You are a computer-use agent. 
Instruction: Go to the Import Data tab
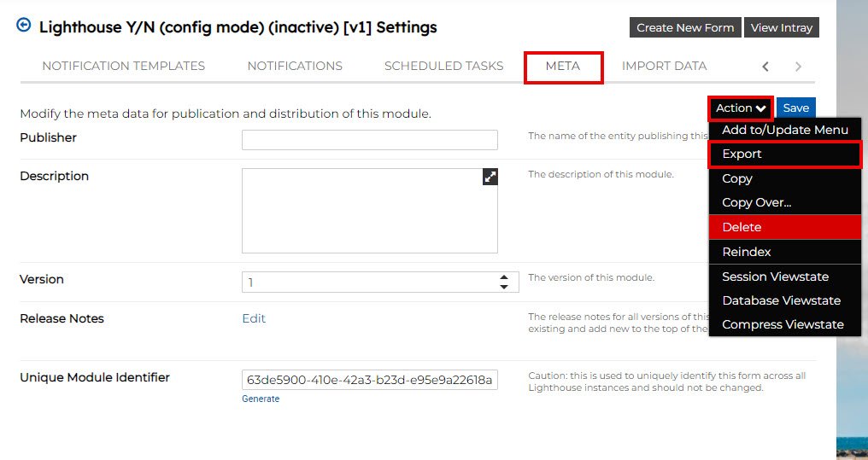pos(664,66)
